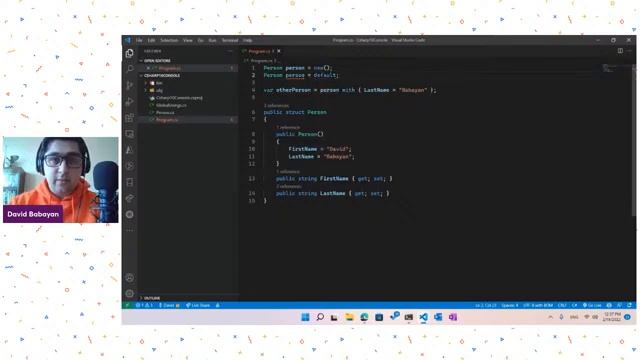
Task: Close Program.cs in Open Editors list
Action: (148, 68)
